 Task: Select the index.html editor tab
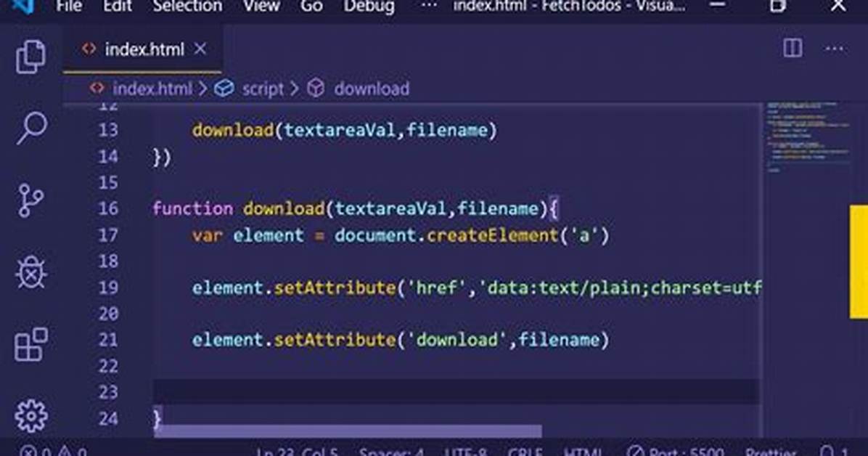click(x=142, y=49)
